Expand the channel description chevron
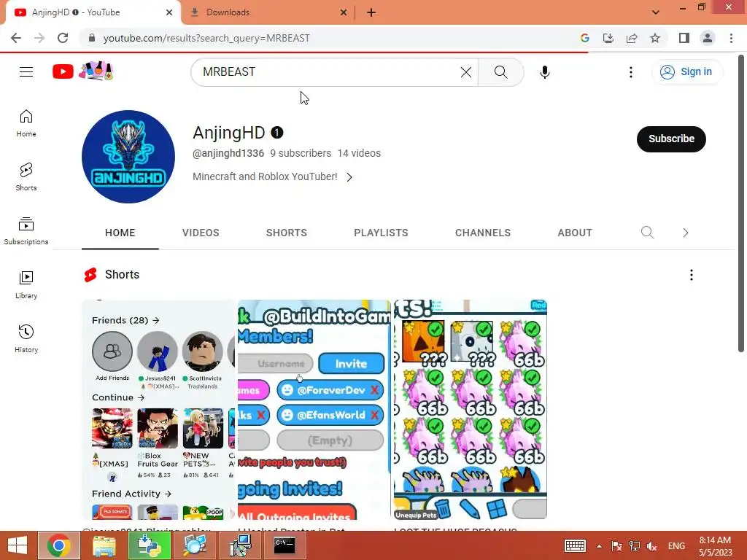The height and width of the screenshot is (560, 747). tap(349, 177)
